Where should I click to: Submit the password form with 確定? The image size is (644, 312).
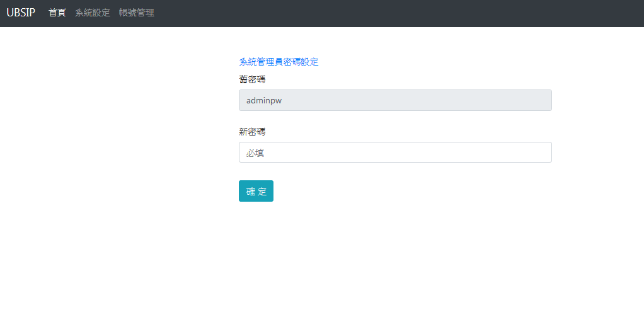[x=256, y=191]
